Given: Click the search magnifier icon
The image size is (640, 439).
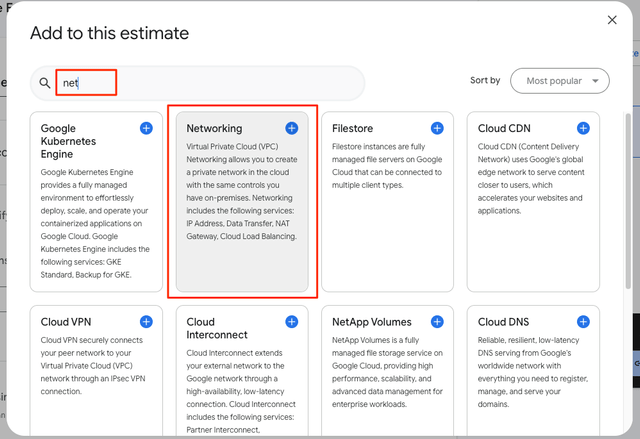Looking at the screenshot, I should coord(45,84).
